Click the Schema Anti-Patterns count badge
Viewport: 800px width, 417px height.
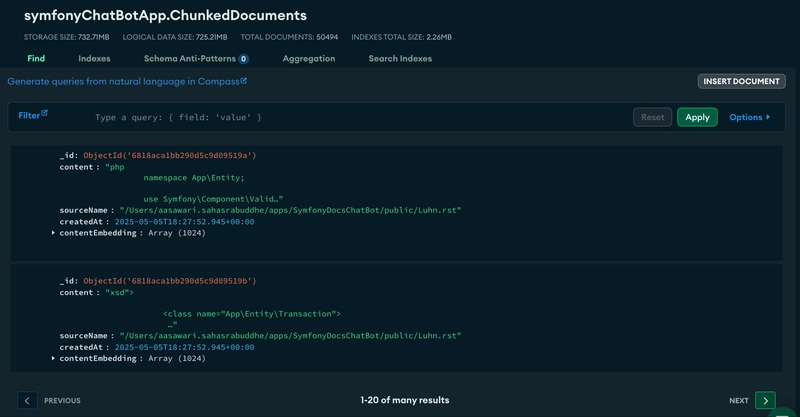(x=244, y=59)
